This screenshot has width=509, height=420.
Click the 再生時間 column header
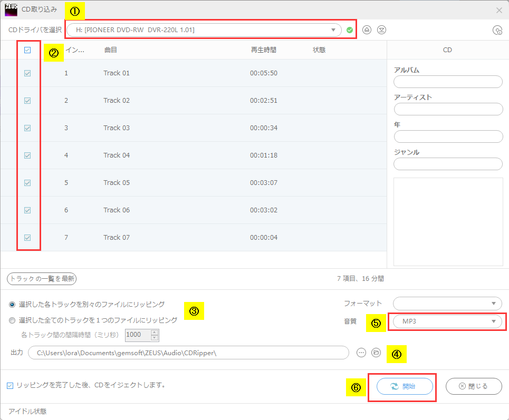[x=263, y=50]
